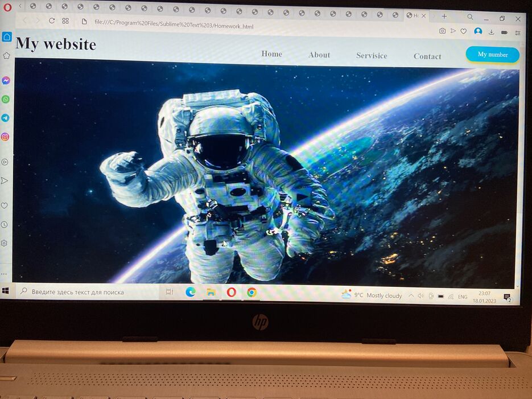This screenshot has width=532, height=399.
Task: Go to the Home nav link
Action: [272, 54]
